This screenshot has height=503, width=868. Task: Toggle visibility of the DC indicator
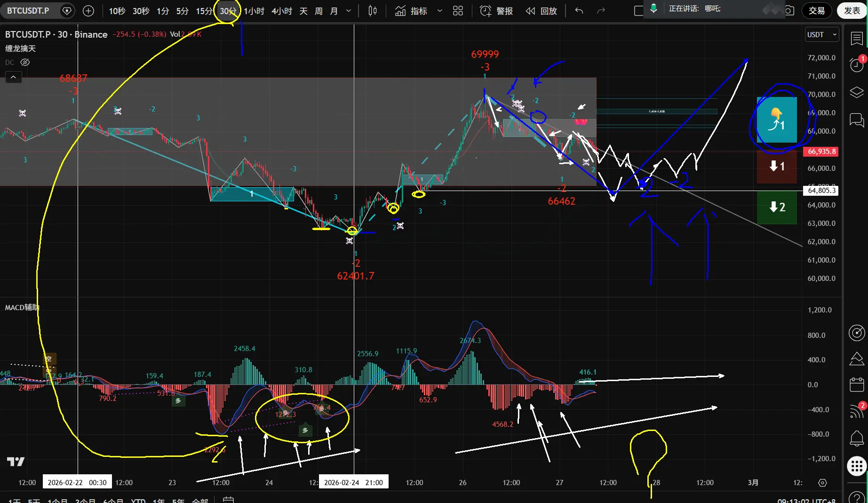(25, 62)
